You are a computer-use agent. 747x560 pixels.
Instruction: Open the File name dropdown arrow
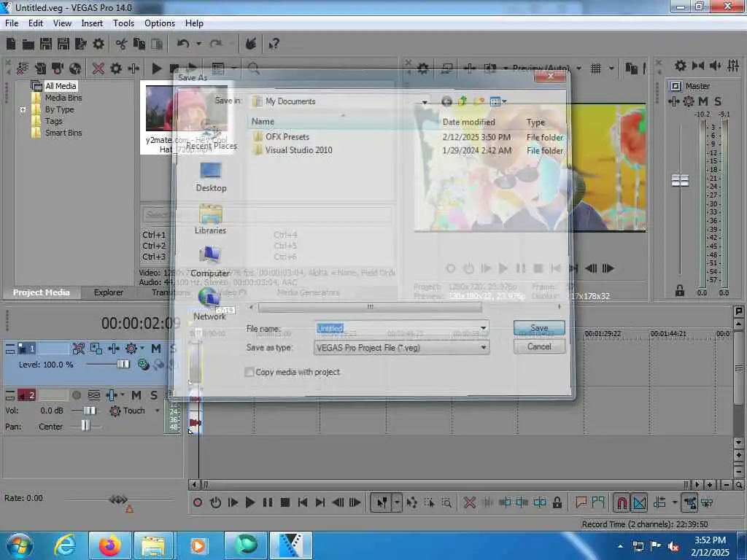pos(483,328)
